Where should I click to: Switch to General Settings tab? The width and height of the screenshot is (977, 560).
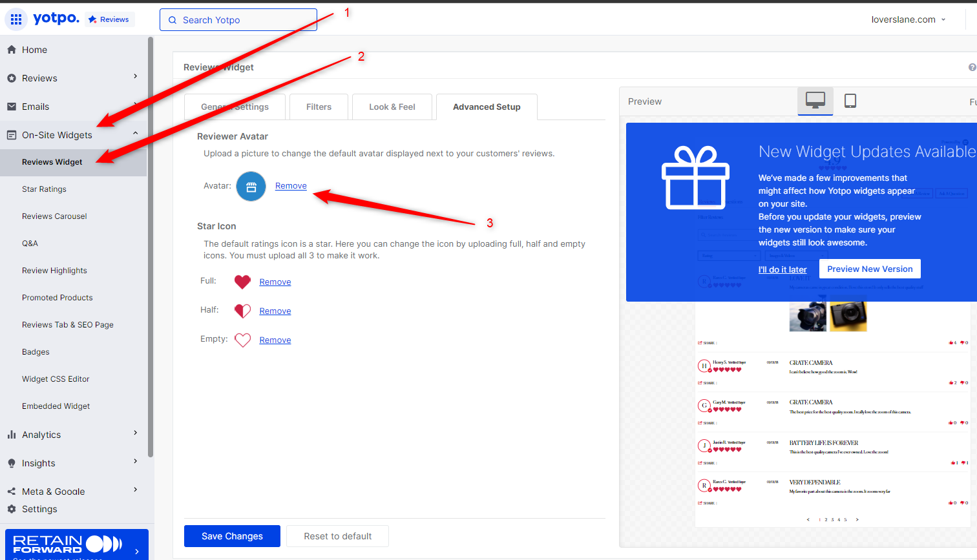click(x=235, y=107)
